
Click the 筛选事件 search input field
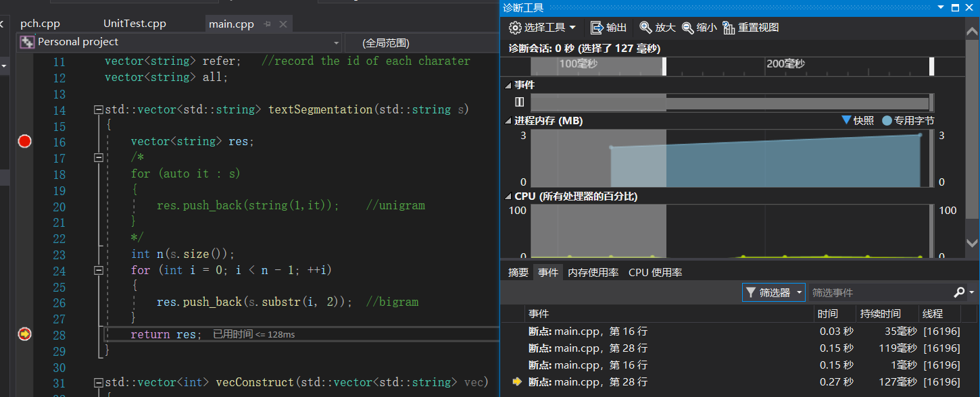coord(881,292)
